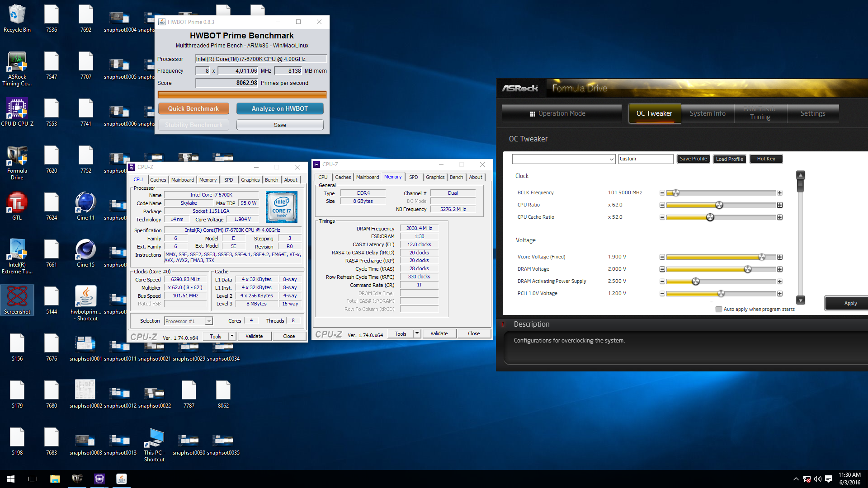Click the BCLK Frequency slider track
Image resolution: width=868 pixels, height=488 pixels.
tap(721, 193)
